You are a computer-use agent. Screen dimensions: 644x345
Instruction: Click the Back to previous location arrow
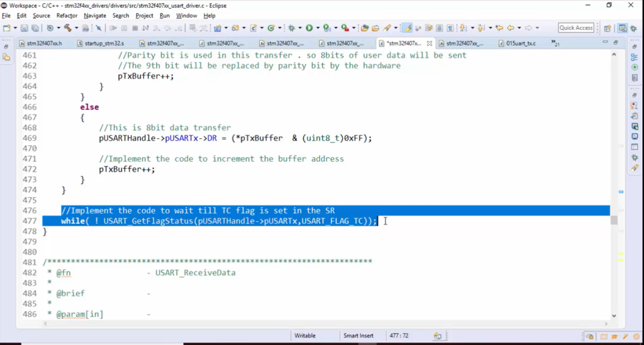(x=511, y=28)
